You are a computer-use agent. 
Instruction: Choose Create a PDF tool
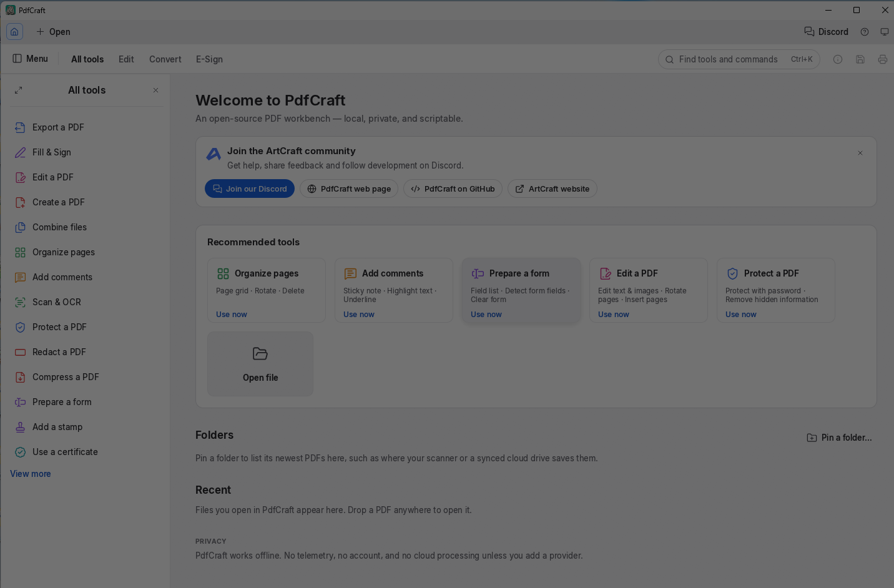click(86, 202)
